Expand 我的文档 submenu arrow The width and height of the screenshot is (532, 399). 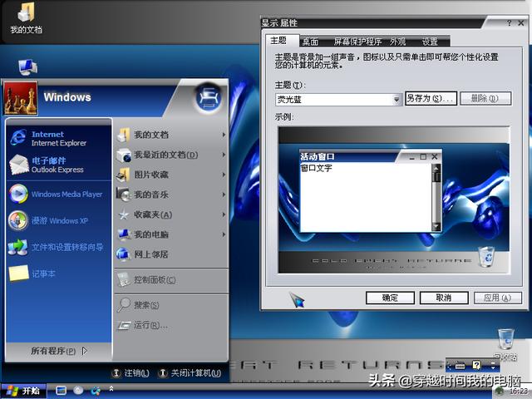(x=224, y=135)
